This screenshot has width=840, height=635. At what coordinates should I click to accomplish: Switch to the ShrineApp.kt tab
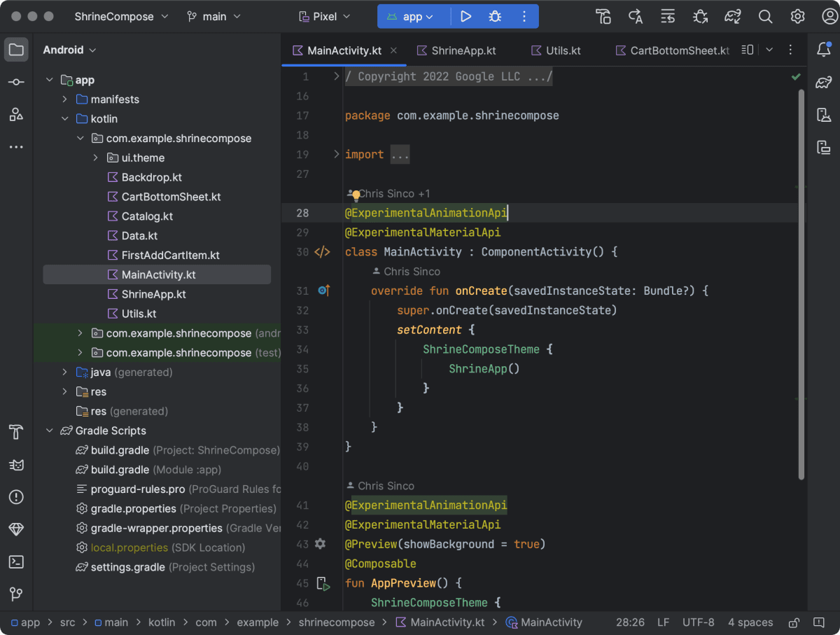463,50
